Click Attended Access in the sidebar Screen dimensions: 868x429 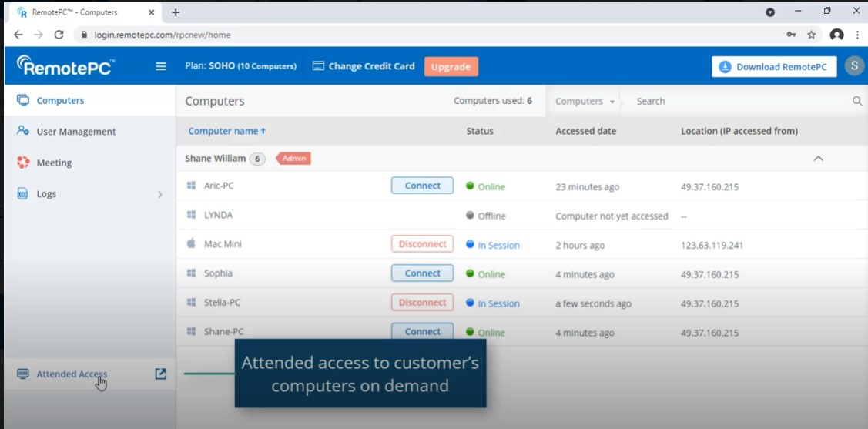click(x=72, y=374)
